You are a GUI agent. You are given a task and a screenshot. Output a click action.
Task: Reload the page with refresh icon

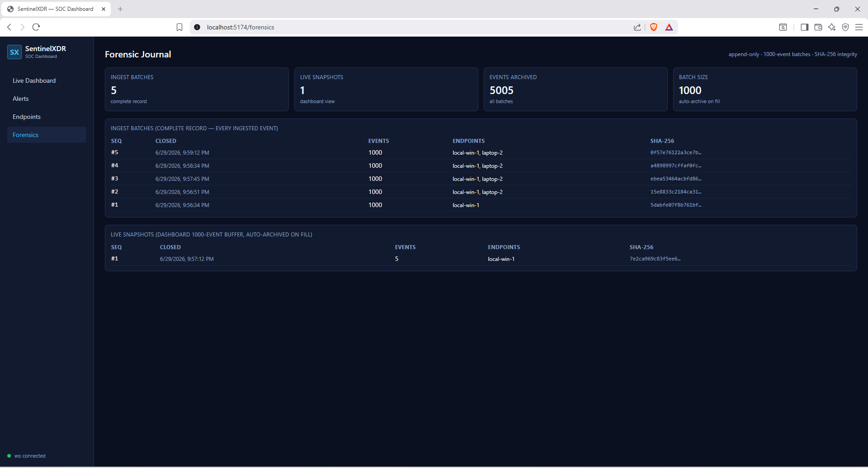coord(36,27)
